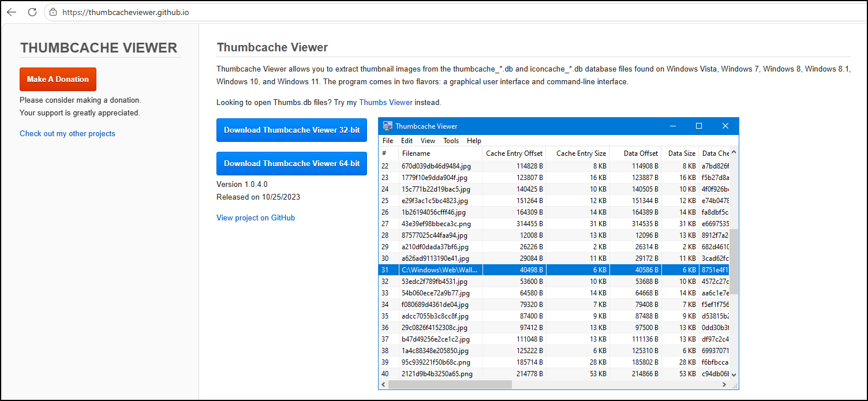Open the Edit menu
This screenshot has height=401, width=868.
(x=407, y=141)
